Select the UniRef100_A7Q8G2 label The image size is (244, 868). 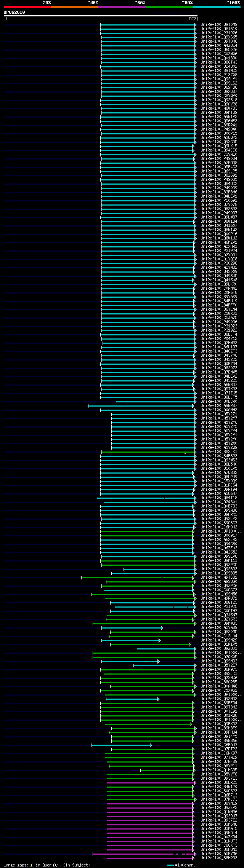coord(219,473)
